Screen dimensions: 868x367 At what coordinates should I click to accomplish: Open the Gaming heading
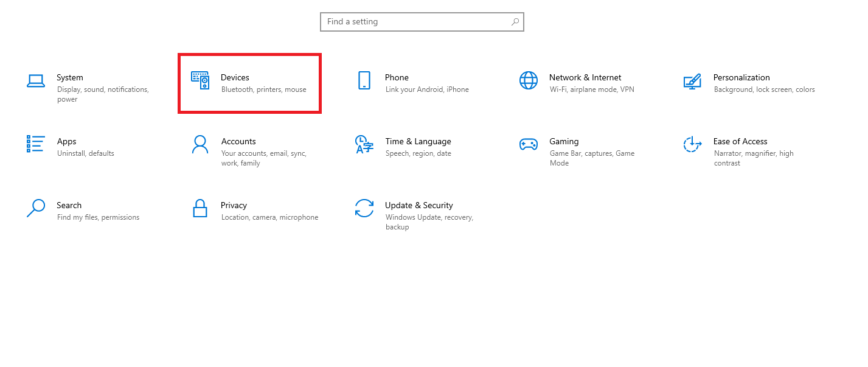tap(564, 141)
